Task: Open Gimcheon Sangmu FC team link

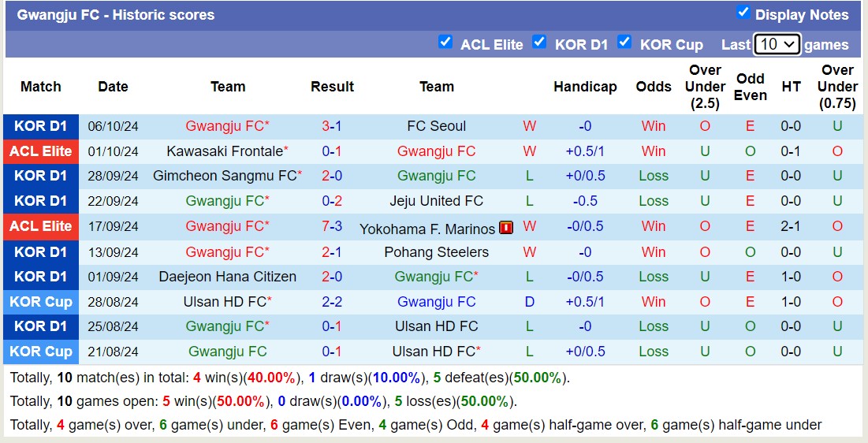Action: [x=225, y=176]
